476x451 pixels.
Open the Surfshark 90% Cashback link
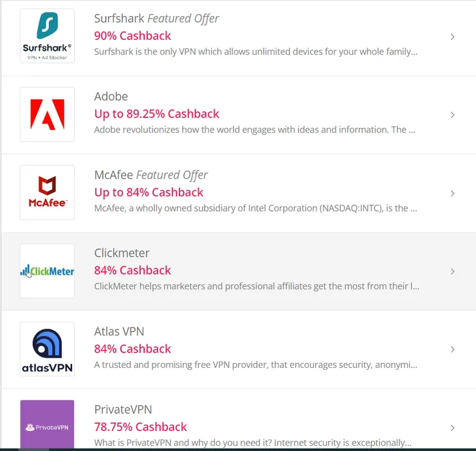(133, 35)
